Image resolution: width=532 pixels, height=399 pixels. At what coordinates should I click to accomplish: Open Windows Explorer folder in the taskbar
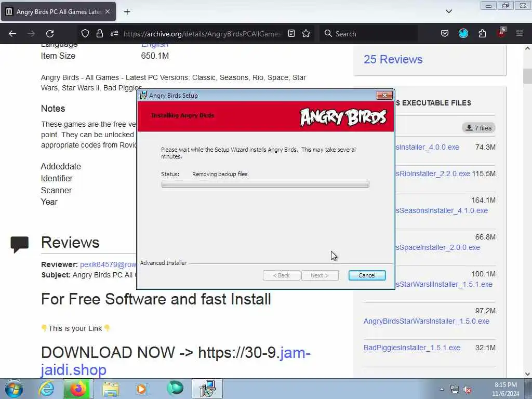click(111, 389)
